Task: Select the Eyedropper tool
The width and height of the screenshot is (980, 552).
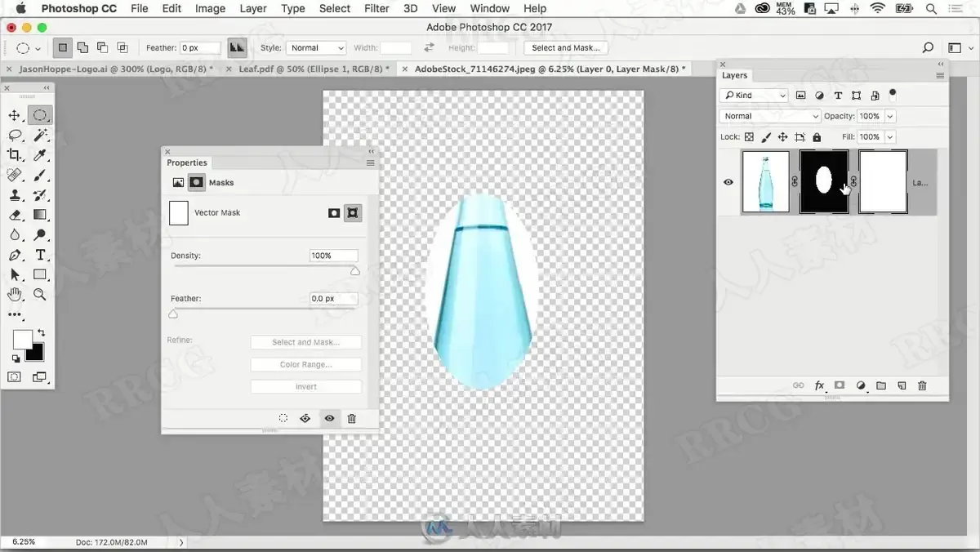Action: click(39, 154)
